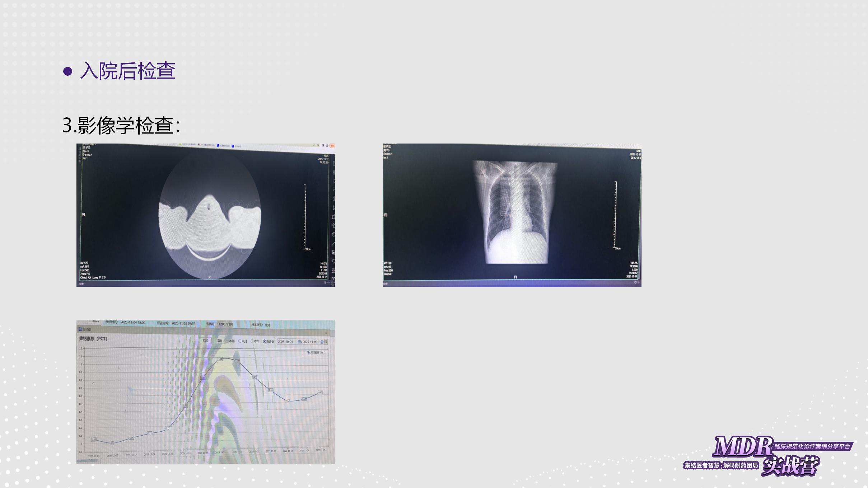The image size is (868, 488).
Task: Click the 趋势图 window title icon
Action: 80,329
